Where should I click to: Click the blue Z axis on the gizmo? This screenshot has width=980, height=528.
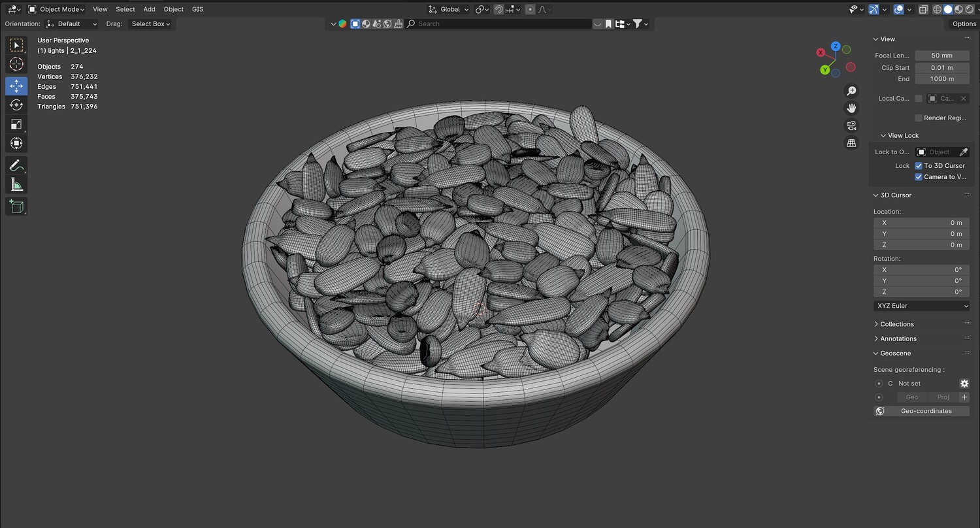click(x=836, y=46)
